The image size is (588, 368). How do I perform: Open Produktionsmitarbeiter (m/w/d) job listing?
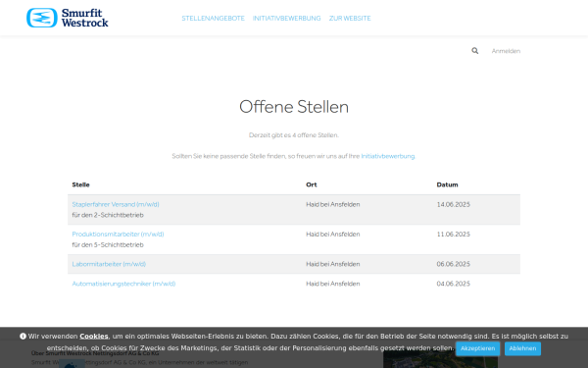pyautogui.click(x=118, y=234)
